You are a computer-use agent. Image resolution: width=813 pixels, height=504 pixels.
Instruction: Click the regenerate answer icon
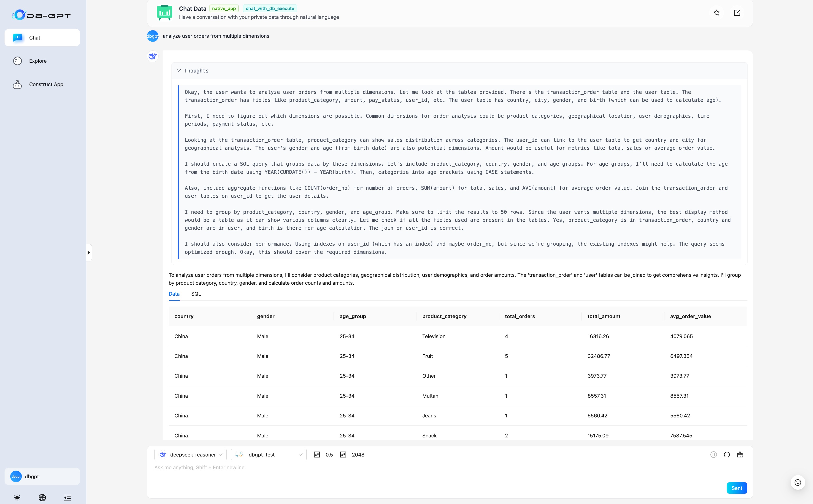click(x=727, y=455)
